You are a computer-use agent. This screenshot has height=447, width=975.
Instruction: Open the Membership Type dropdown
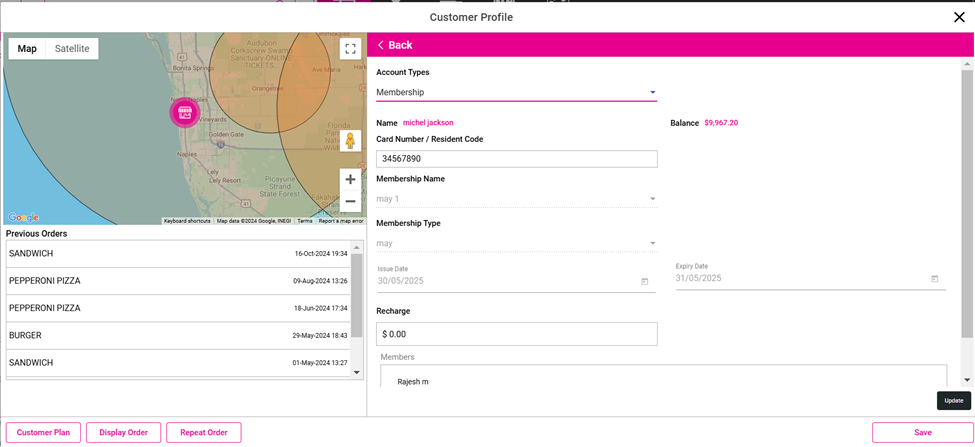[652, 243]
